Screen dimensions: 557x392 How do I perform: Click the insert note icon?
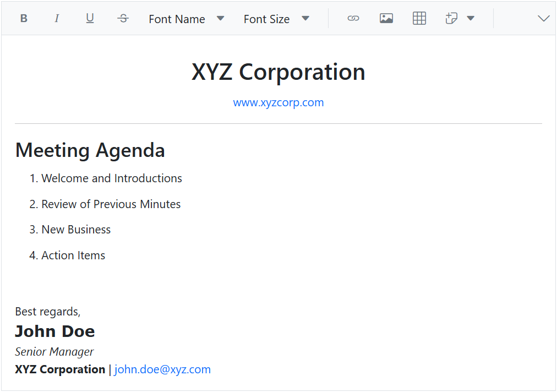coord(451,18)
